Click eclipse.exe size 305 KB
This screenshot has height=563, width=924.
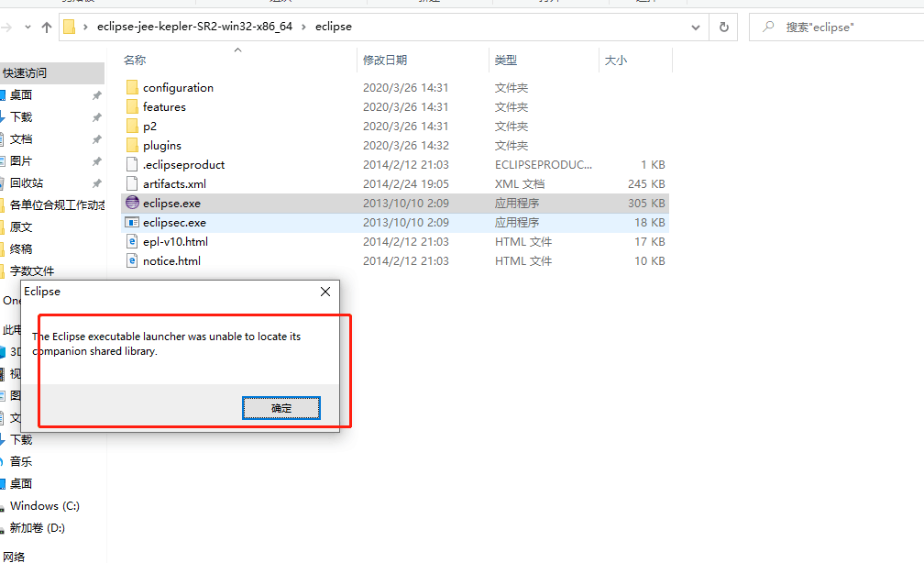pyautogui.click(x=646, y=203)
